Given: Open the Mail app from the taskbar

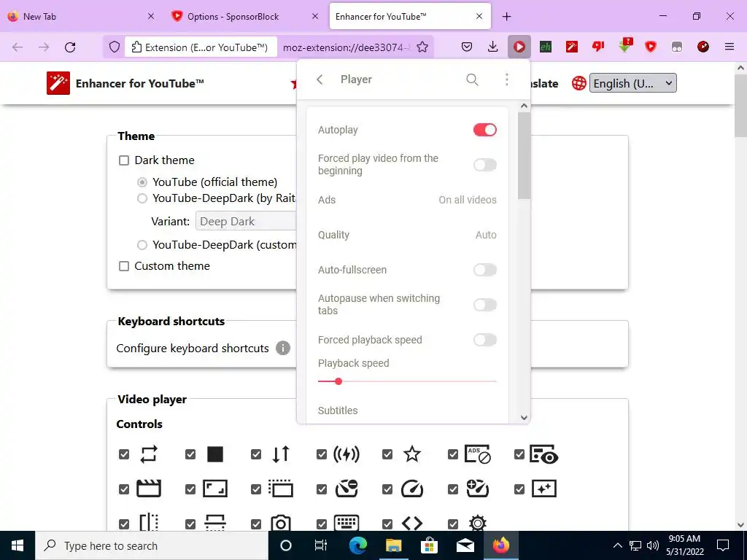Looking at the screenshot, I should [x=465, y=545].
